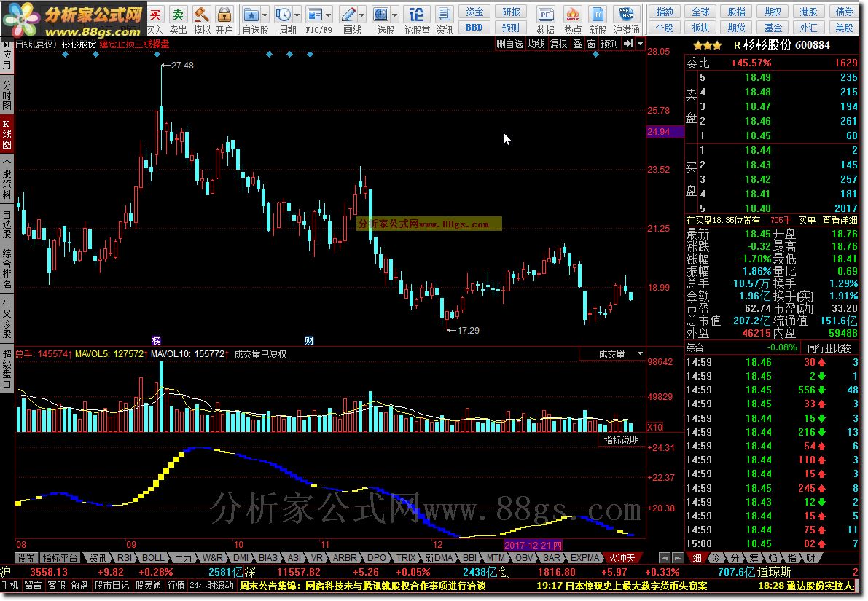Click the 财 marker on the K-line chart

(309, 341)
